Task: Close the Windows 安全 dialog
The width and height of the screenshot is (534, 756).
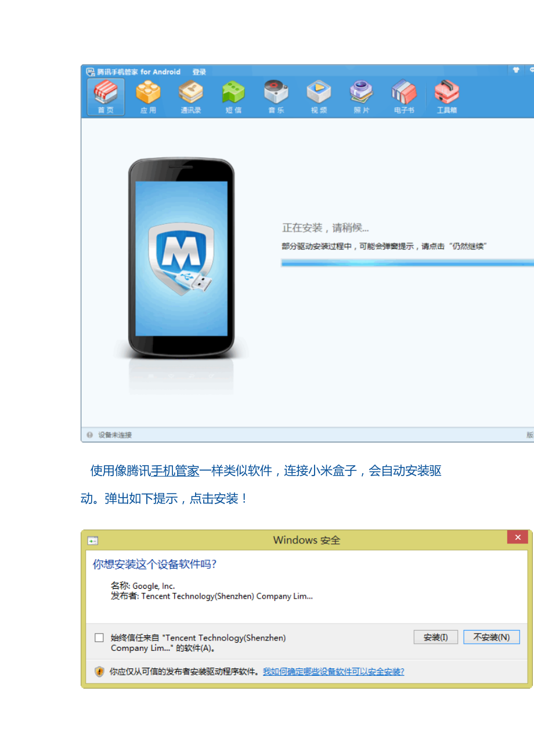Action: tap(517, 538)
